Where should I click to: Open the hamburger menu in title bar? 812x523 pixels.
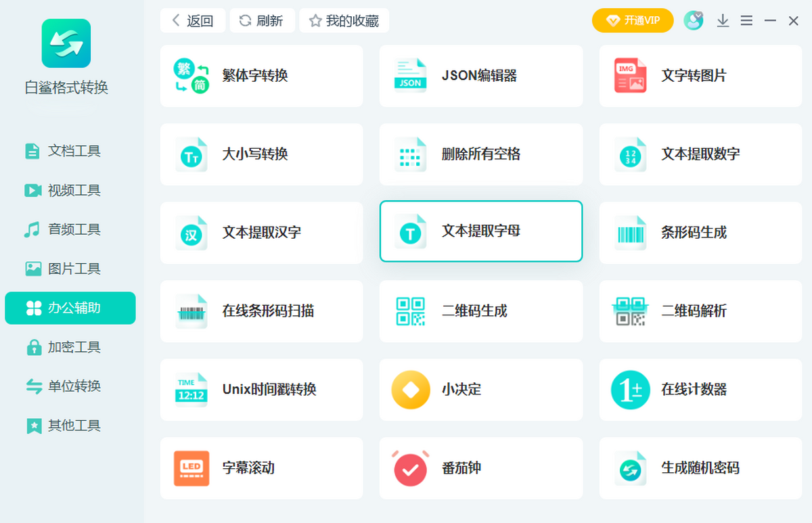(746, 21)
